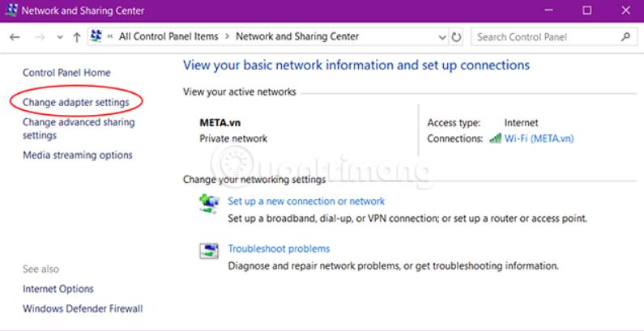The width and height of the screenshot is (644, 331).
Task: Click the Troubleshoot problems icon
Action: (209, 251)
